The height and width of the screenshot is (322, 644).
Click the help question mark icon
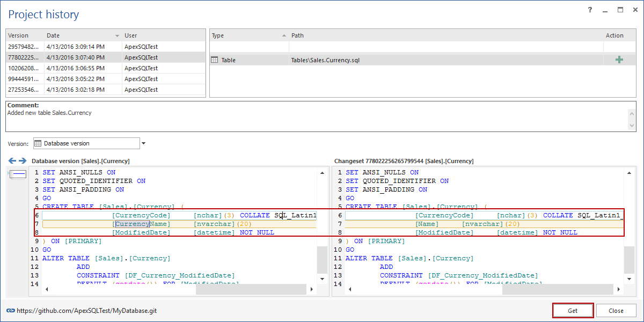pyautogui.click(x=590, y=10)
